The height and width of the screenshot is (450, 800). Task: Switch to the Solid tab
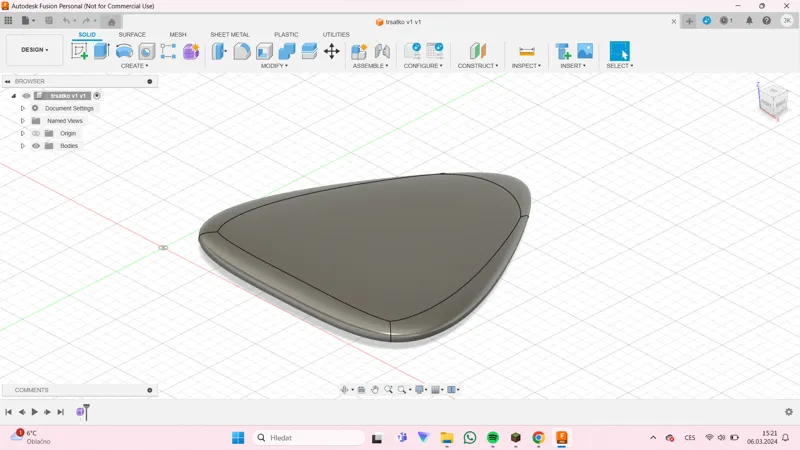click(87, 34)
